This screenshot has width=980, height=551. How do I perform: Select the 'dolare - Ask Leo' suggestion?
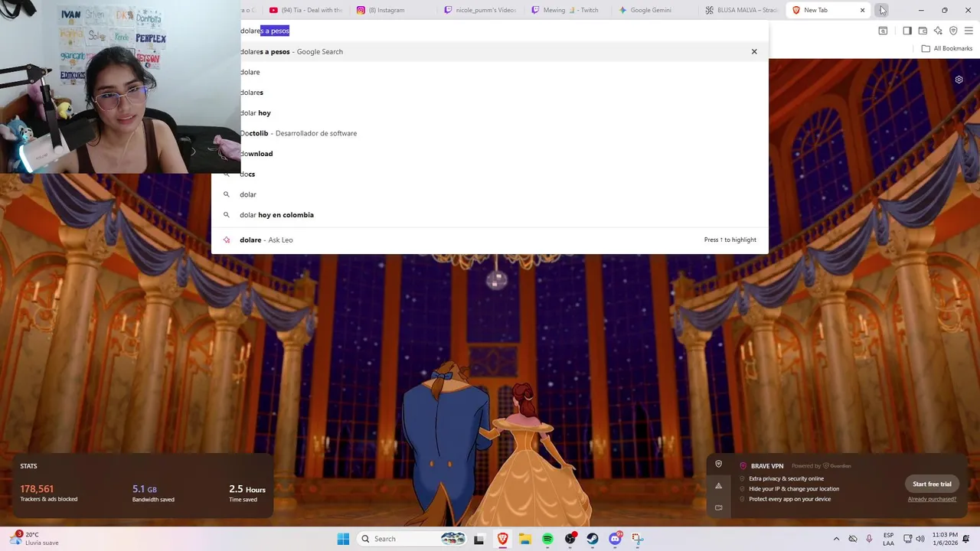pyautogui.click(x=490, y=240)
